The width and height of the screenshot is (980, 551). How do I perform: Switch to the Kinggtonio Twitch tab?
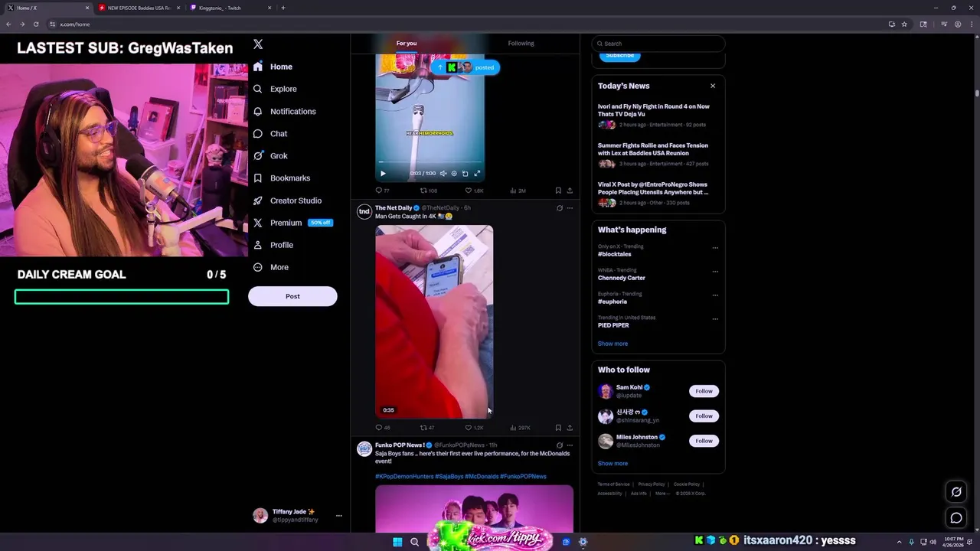pos(230,8)
